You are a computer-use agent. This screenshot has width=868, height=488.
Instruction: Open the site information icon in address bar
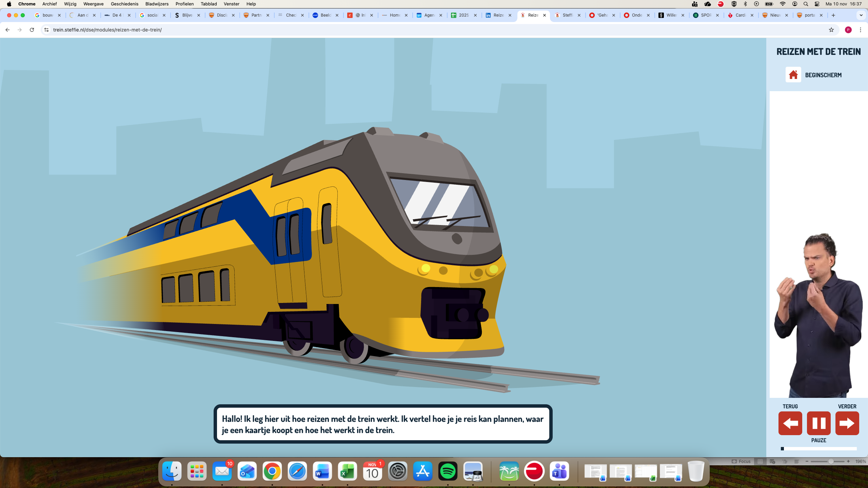46,30
